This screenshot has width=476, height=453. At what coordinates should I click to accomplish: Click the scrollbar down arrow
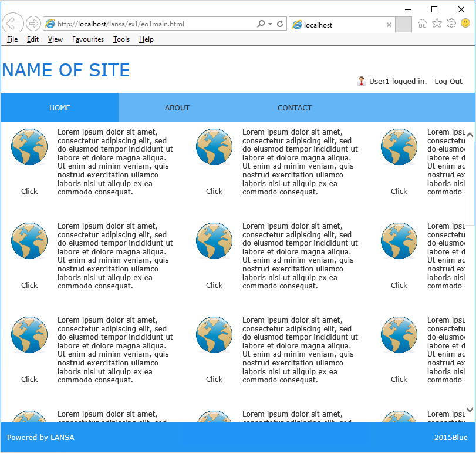470,410
